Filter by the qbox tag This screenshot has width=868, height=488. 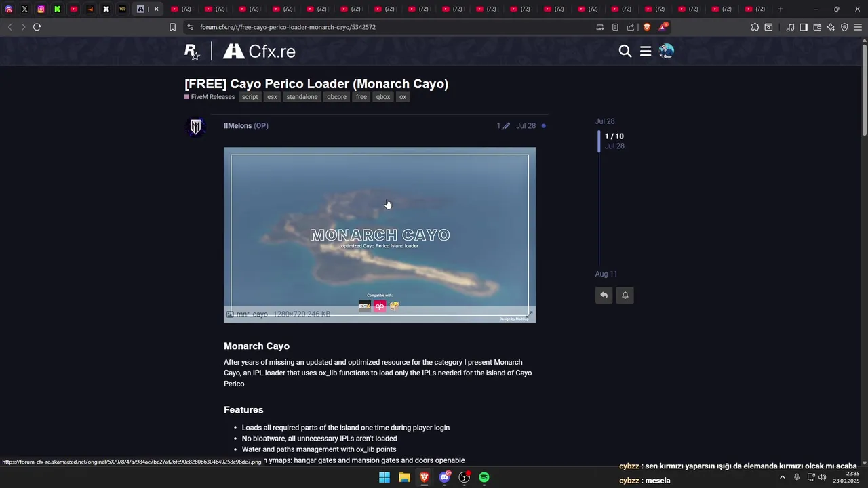pyautogui.click(x=383, y=97)
